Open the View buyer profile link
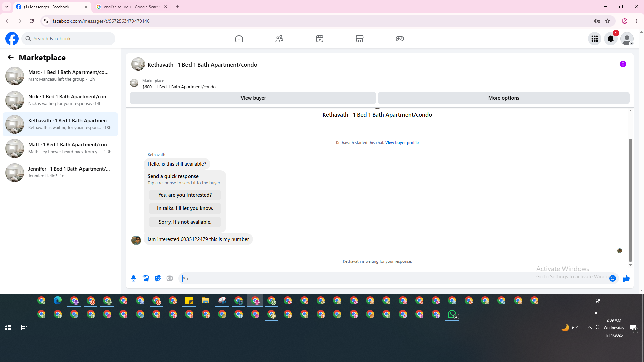This screenshot has width=644, height=362. pyautogui.click(x=401, y=143)
